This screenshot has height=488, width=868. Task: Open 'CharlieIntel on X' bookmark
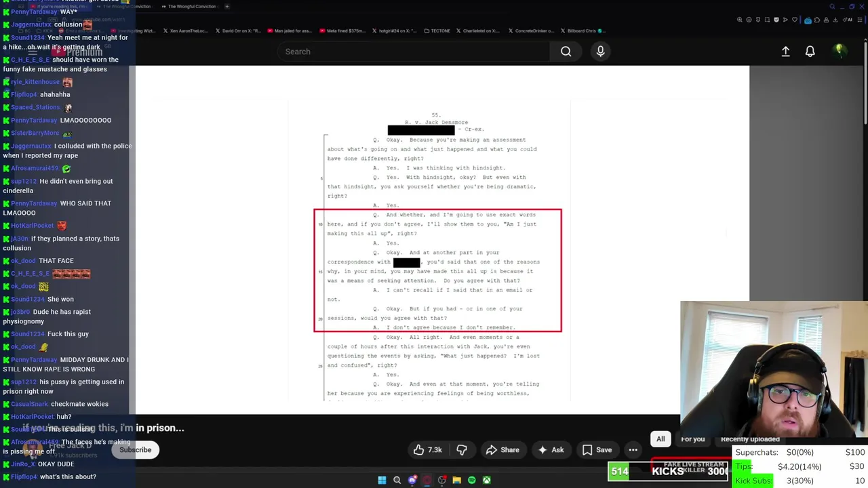(x=478, y=30)
